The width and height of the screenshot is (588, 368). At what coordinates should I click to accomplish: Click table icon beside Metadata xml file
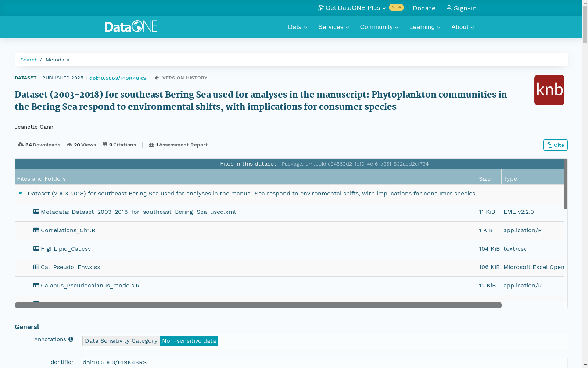(36, 212)
